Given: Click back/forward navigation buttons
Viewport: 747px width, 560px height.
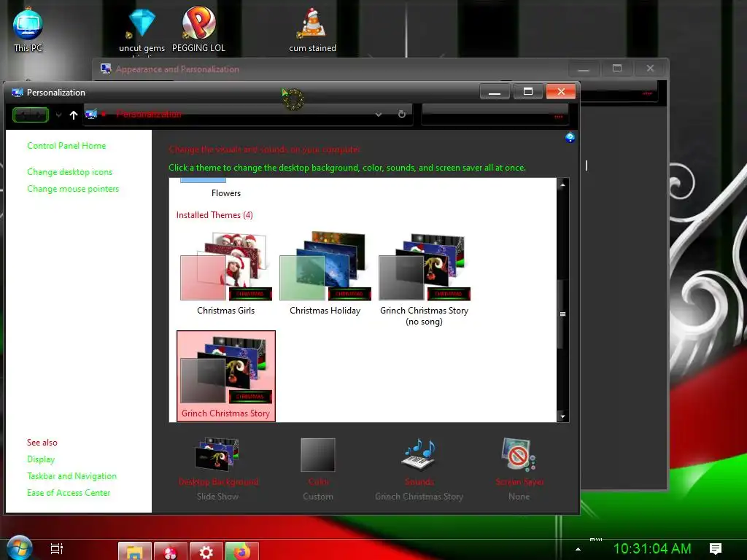Looking at the screenshot, I should coord(31,114).
